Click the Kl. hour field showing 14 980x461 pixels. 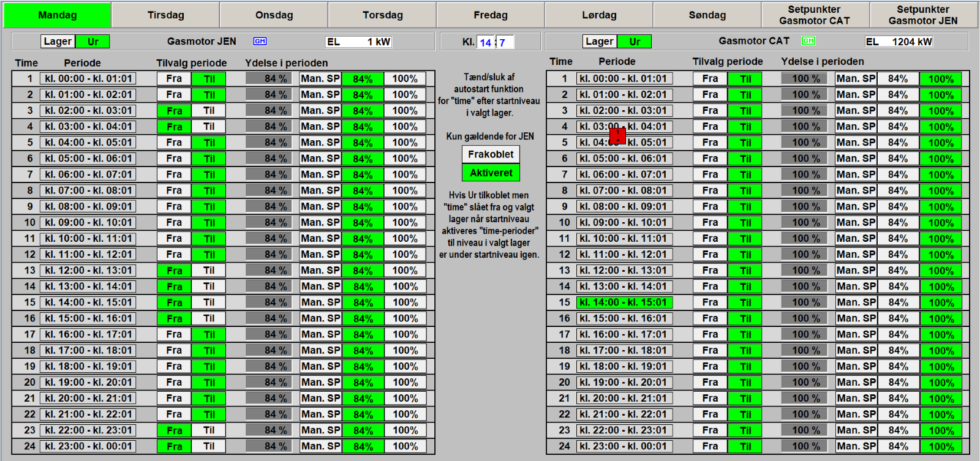486,42
